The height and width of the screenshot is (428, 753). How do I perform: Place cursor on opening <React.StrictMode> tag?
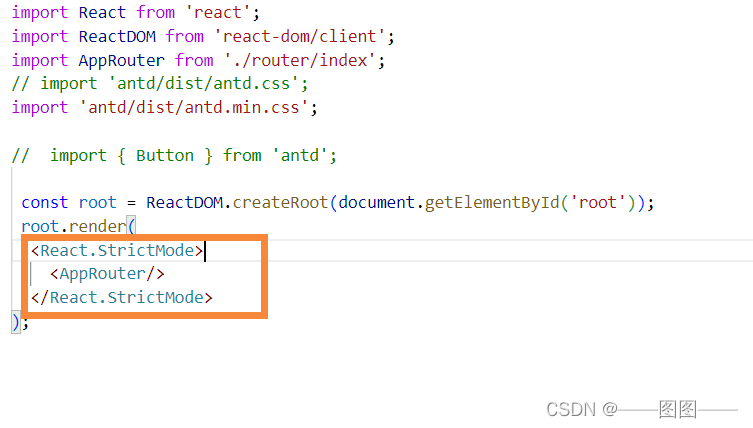click(x=117, y=250)
